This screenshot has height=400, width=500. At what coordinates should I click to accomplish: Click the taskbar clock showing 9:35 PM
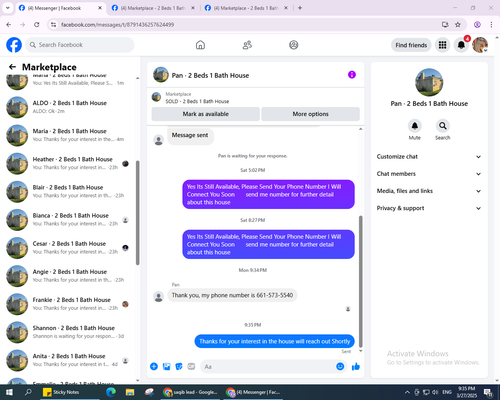(x=466, y=392)
